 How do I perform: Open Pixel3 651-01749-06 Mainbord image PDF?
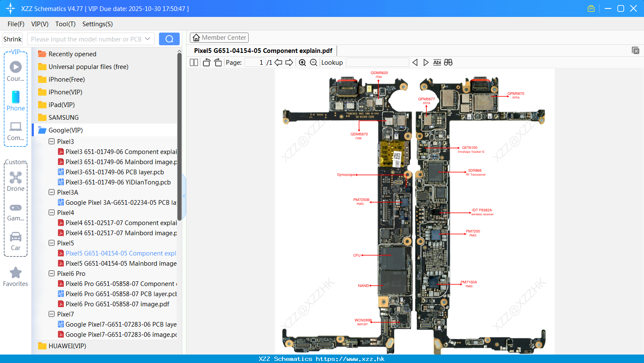click(117, 162)
